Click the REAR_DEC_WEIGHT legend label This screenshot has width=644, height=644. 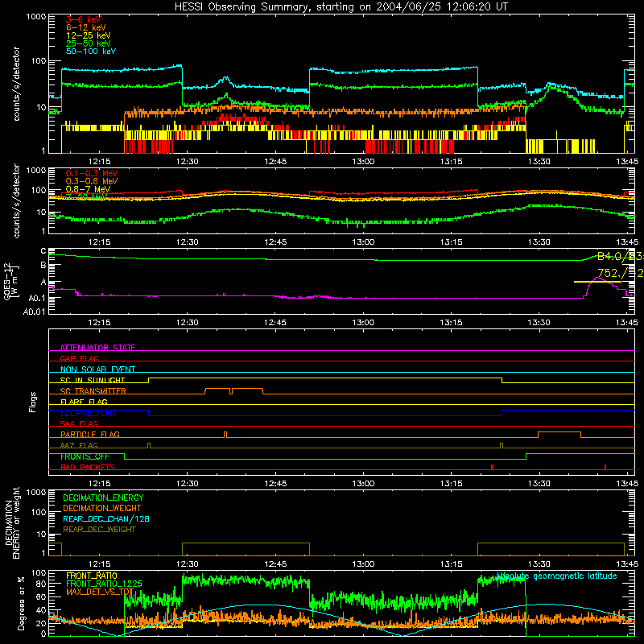99,530
